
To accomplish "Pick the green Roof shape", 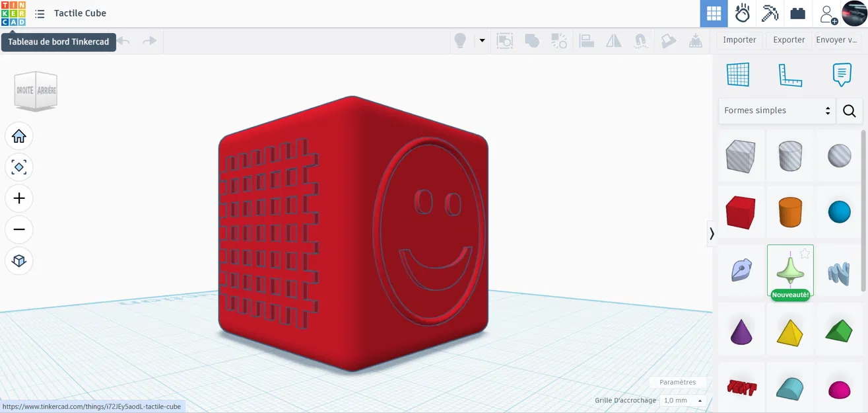I will 840,330.
